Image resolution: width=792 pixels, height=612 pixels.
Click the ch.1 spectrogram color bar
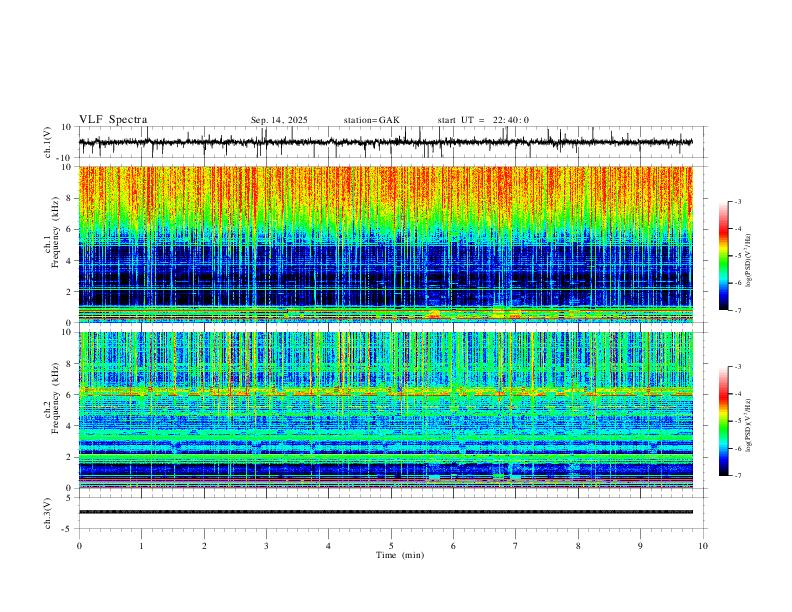(x=723, y=256)
